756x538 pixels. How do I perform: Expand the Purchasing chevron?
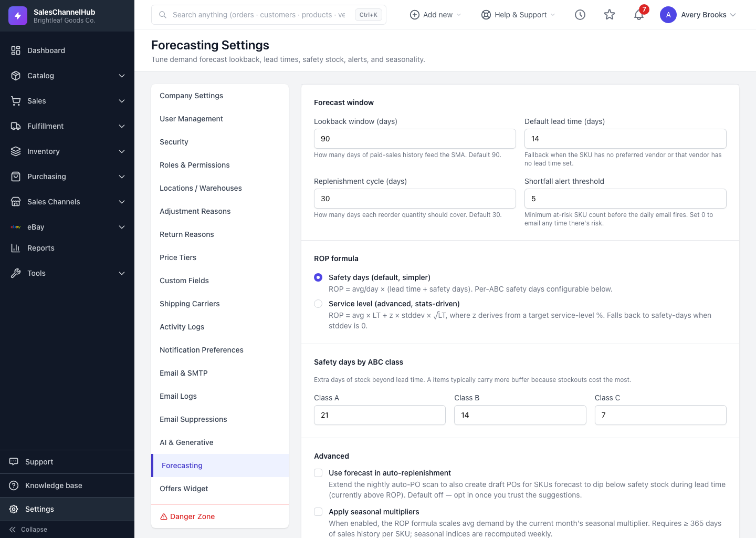coord(122,177)
